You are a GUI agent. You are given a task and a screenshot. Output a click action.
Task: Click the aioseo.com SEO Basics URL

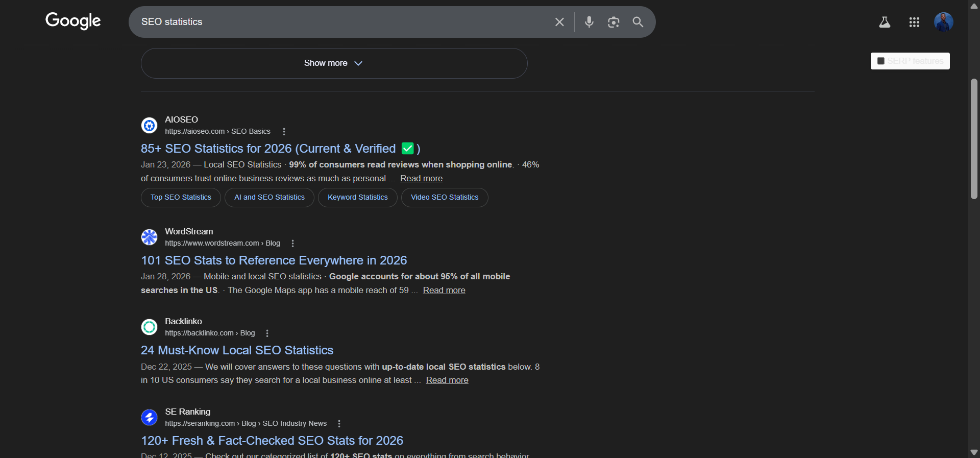(217, 131)
